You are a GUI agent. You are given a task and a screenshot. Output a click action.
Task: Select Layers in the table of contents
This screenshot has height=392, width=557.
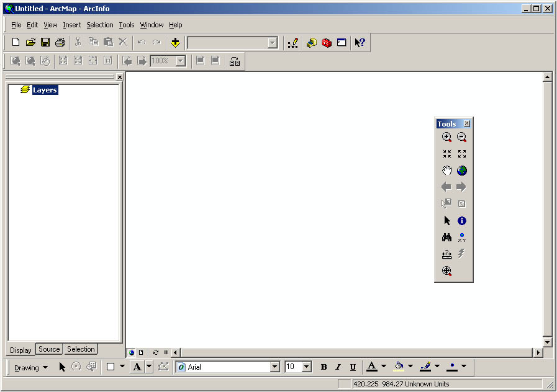(x=45, y=89)
